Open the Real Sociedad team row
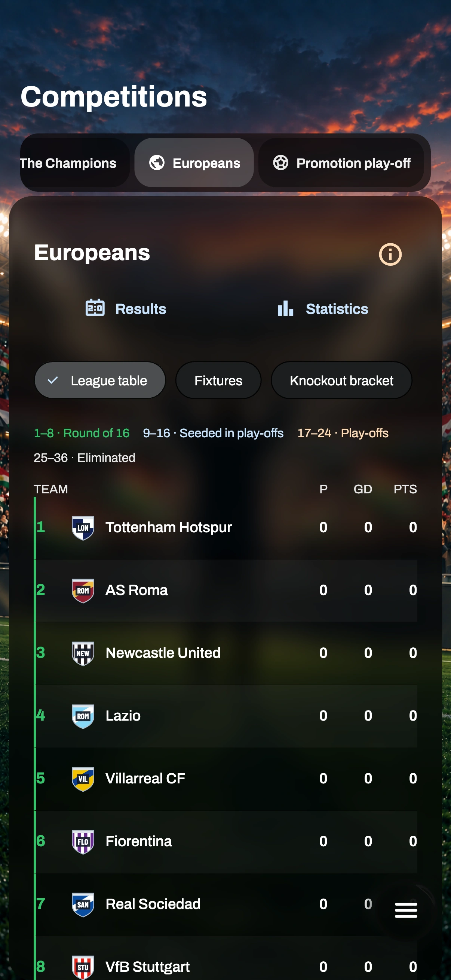 (x=226, y=904)
